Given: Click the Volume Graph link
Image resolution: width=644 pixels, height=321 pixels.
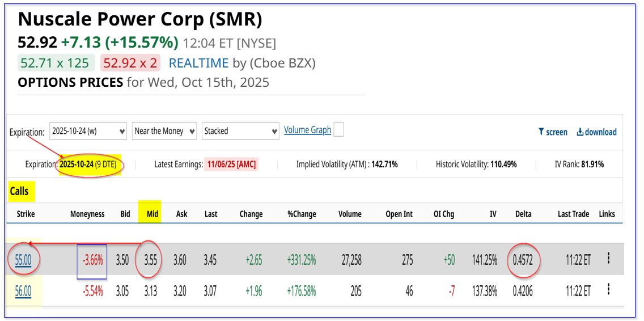Looking at the screenshot, I should (307, 130).
